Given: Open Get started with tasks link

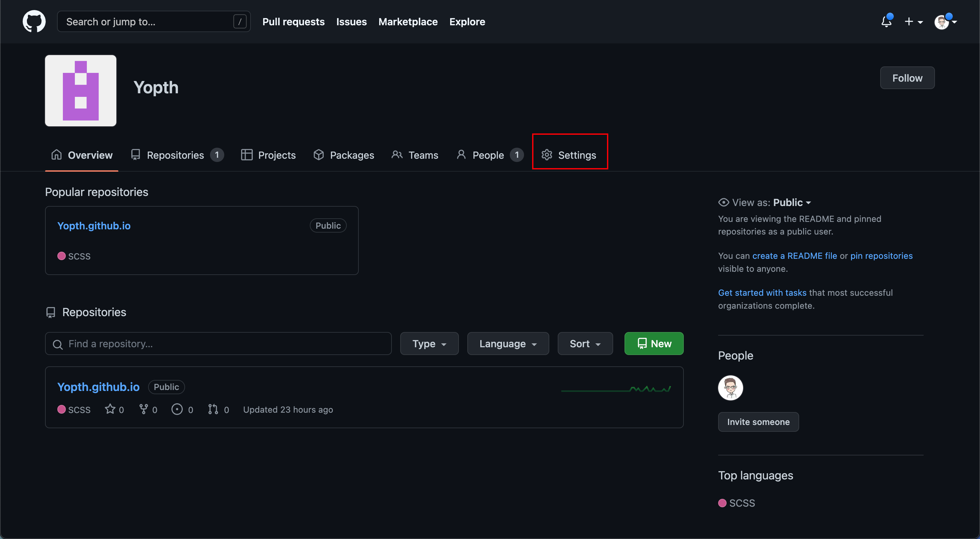Looking at the screenshot, I should 762,292.
